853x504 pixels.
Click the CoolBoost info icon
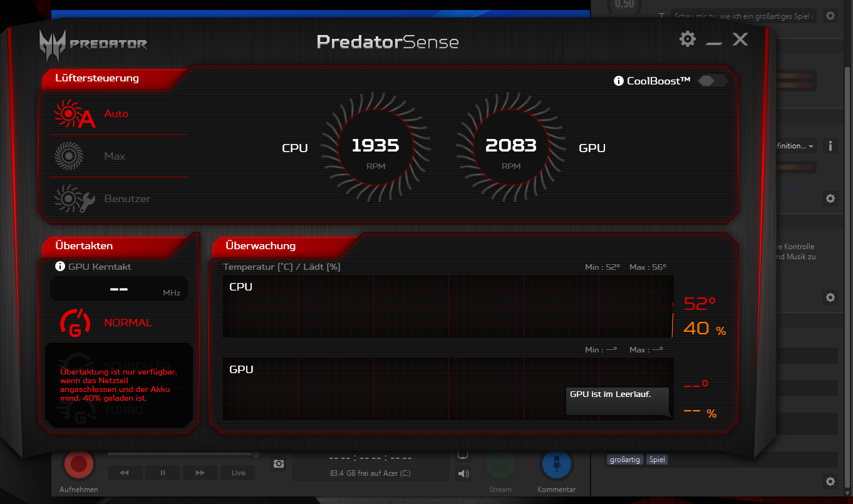[x=618, y=81]
